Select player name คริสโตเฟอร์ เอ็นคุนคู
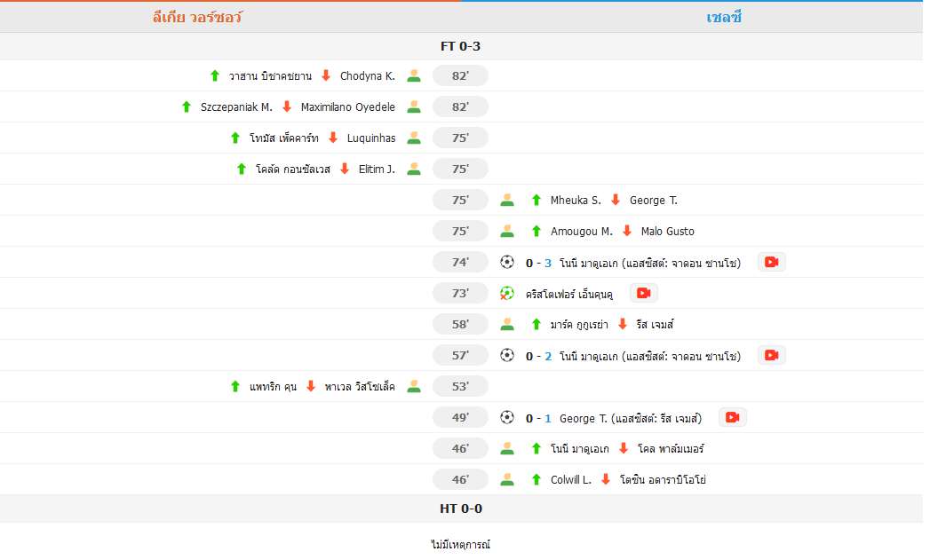This screenshot has width=930, height=560. pos(569,294)
